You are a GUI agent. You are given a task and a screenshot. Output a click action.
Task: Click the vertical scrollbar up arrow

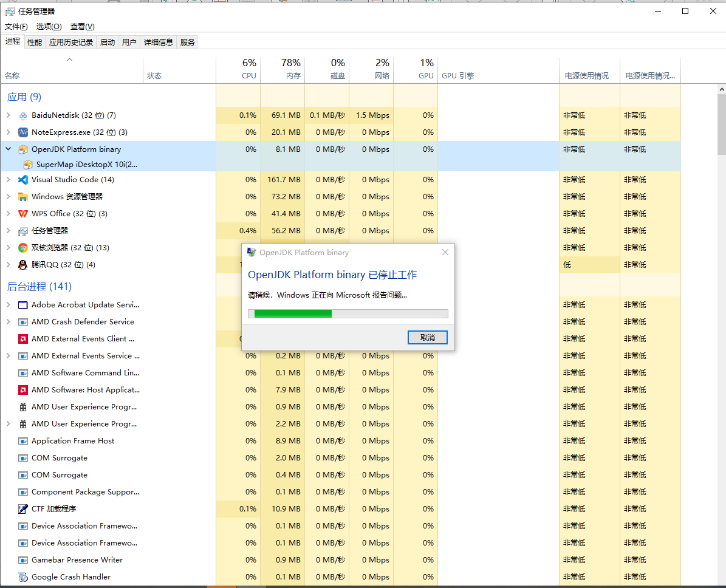(x=722, y=89)
